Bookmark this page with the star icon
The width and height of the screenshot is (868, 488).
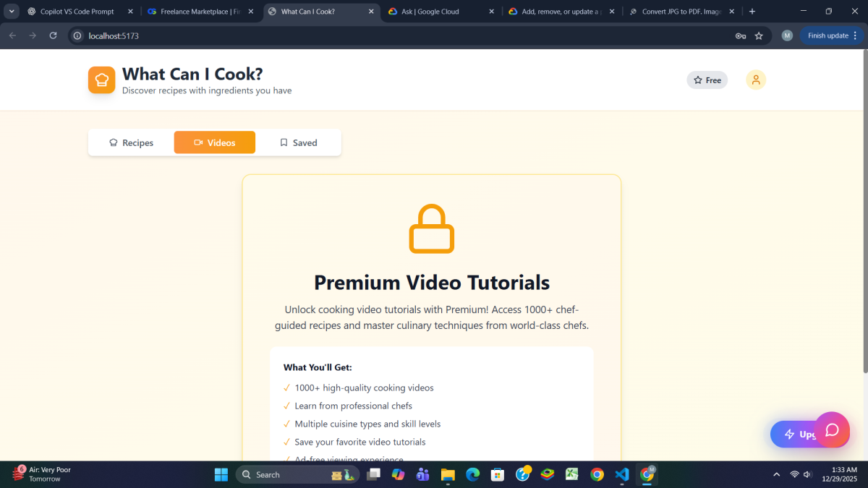pos(759,35)
